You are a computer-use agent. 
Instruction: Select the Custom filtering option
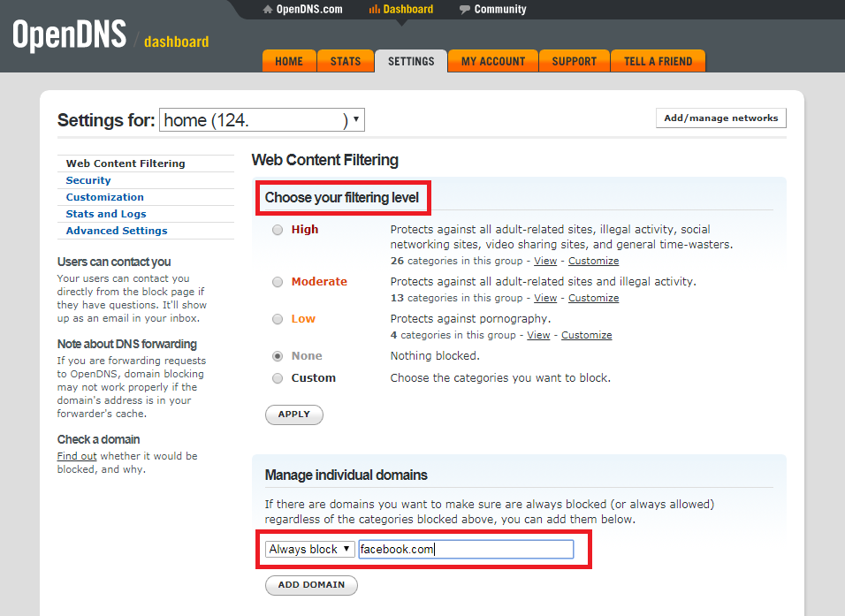pos(278,378)
